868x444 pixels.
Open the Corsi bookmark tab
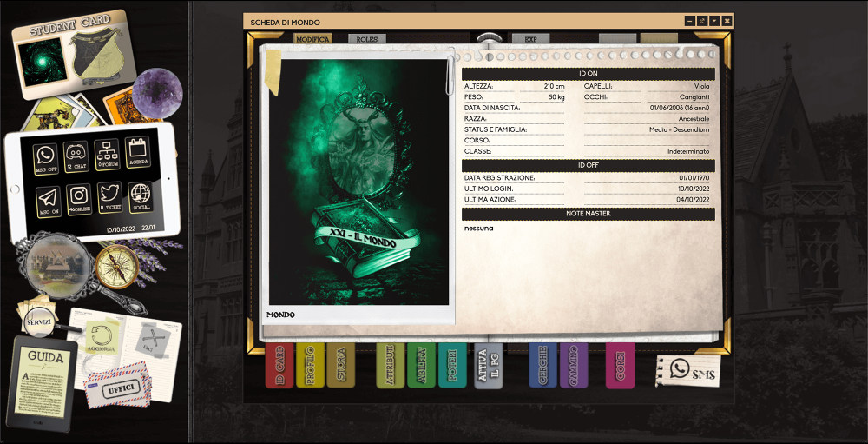coord(620,365)
